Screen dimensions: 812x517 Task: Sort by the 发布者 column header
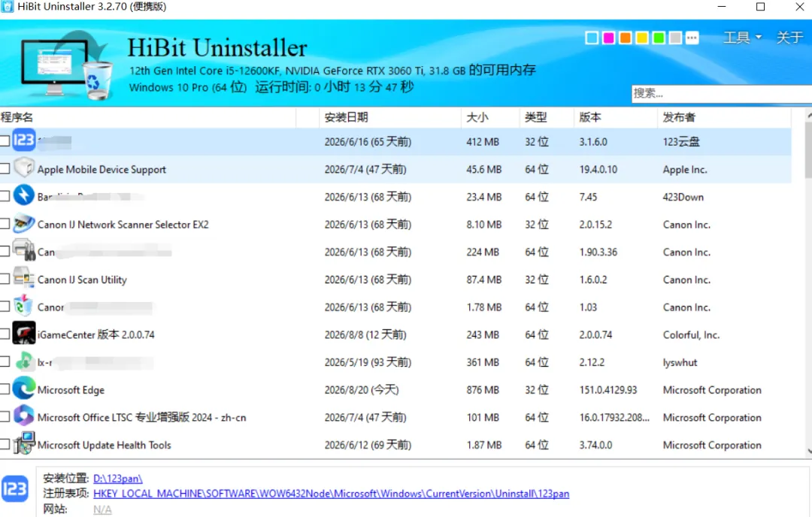(x=724, y=117)
